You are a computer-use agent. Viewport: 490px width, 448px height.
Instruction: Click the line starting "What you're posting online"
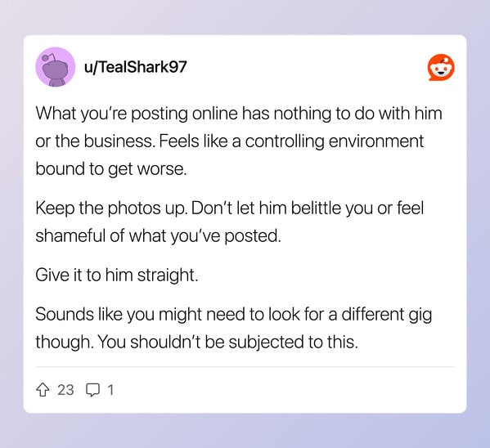[x=239, y=114]
